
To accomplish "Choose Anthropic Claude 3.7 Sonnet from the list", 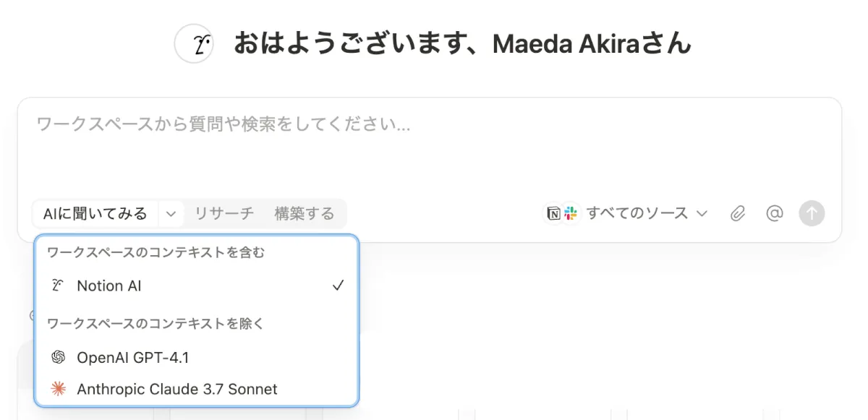I will 176,389.
